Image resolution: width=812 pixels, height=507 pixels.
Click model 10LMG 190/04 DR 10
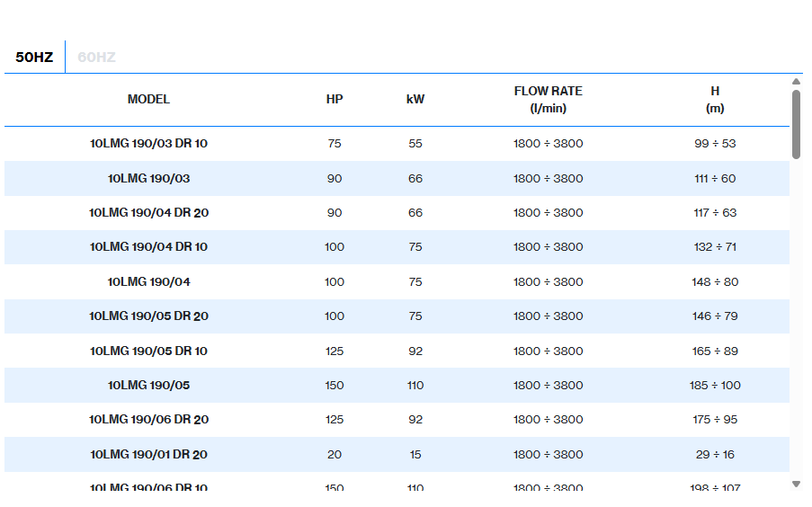click(148, 247)
